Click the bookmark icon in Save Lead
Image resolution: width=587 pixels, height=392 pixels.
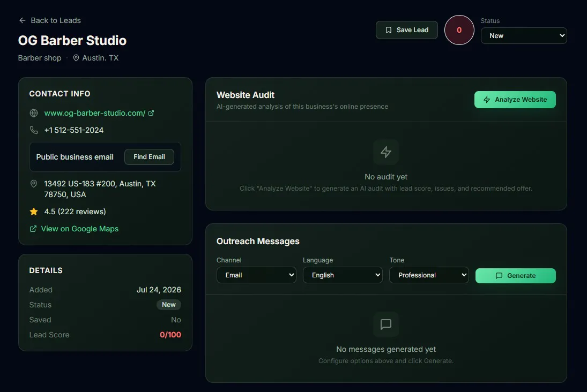[389, 30]
